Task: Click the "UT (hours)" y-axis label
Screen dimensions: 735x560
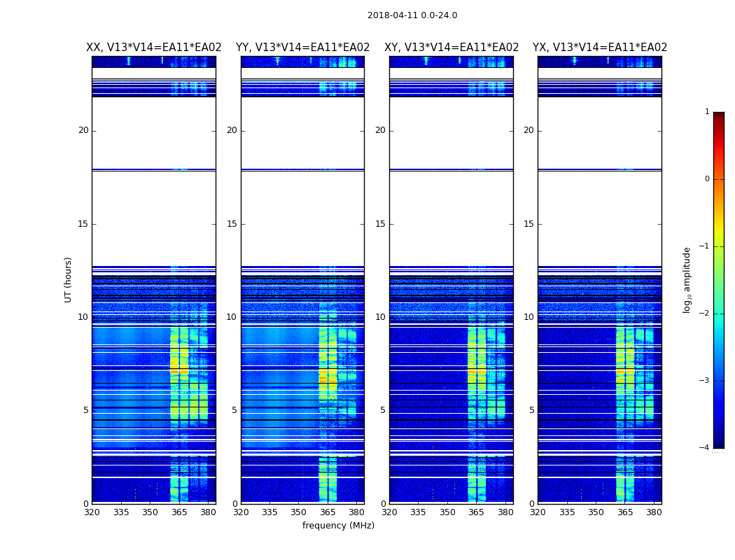Action: point(68,280)
